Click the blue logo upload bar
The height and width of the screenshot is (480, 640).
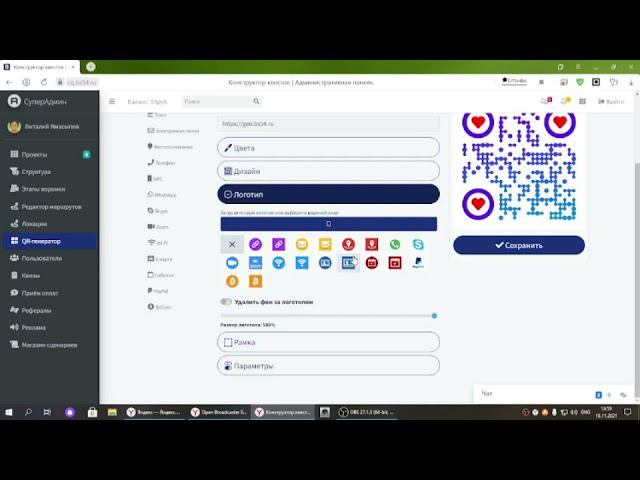329,224
